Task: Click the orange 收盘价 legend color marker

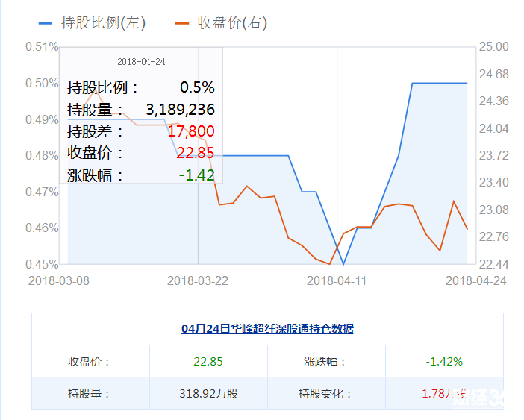Action: pos(182,23)
